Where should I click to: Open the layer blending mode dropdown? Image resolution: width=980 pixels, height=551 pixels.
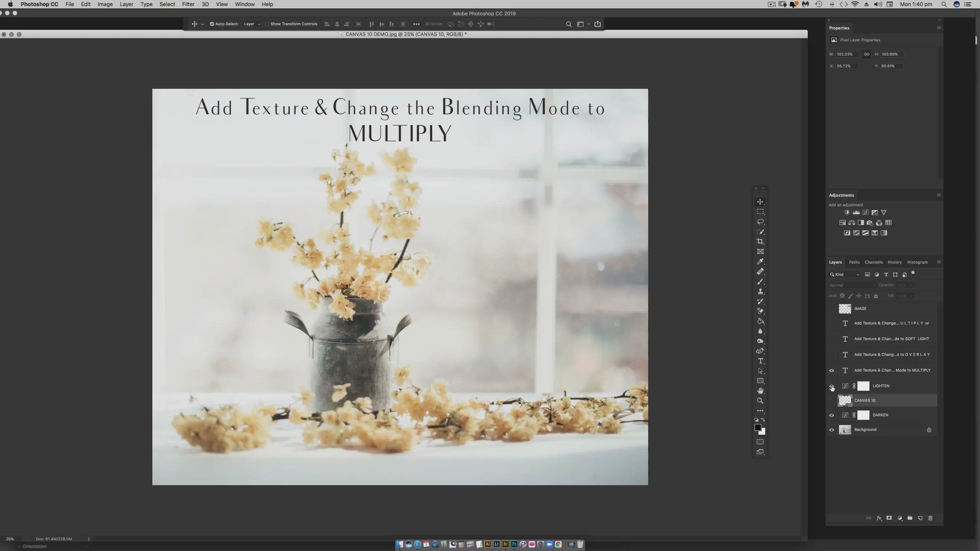pos(852,285)
